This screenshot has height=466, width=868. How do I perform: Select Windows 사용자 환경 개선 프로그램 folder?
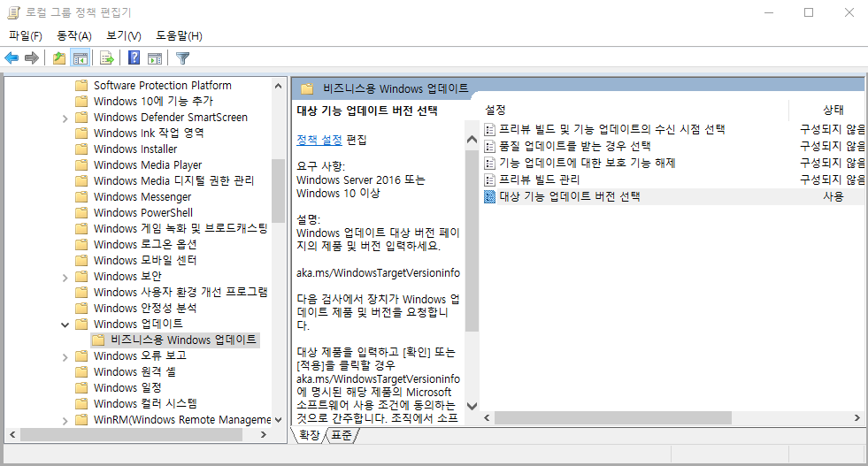click(181, 292)
